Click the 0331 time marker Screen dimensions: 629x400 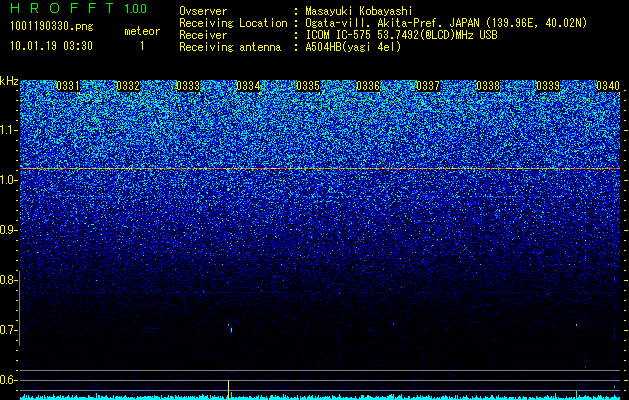[x=68, y=86]
